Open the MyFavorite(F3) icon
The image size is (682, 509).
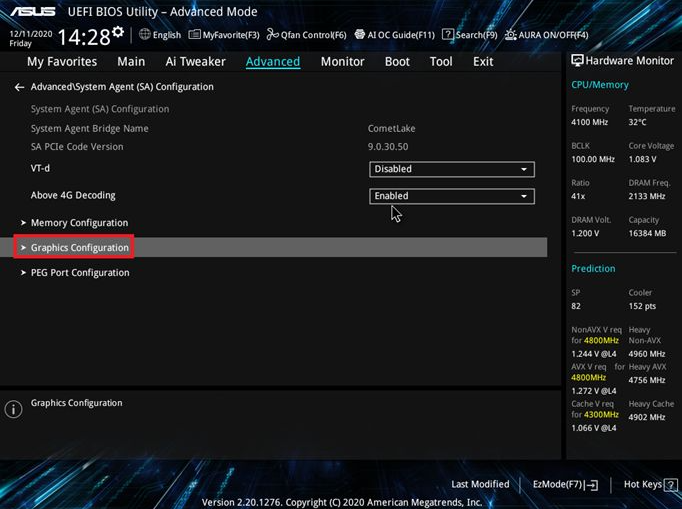[x=194, y=34]
